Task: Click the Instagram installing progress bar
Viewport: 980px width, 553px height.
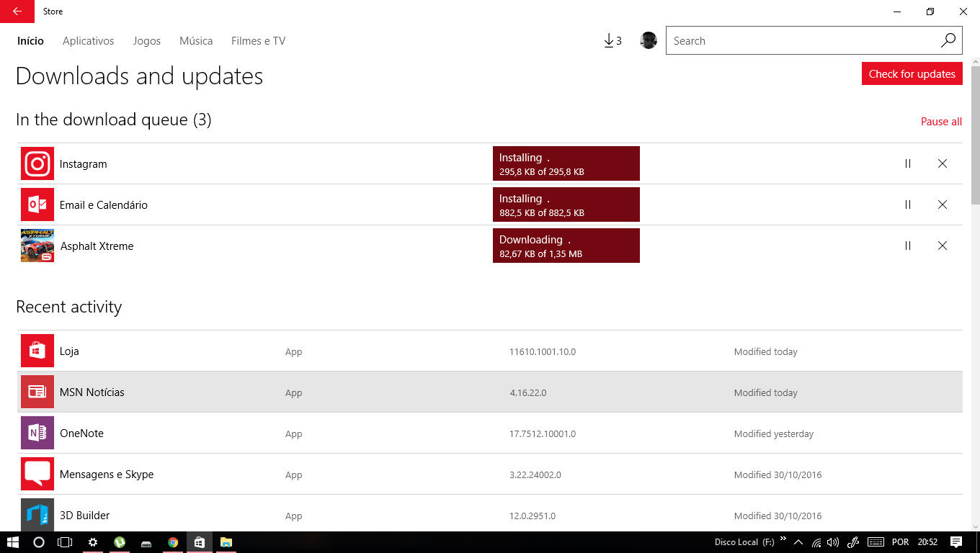Action: pyautogui.click(x=566, y=163)
